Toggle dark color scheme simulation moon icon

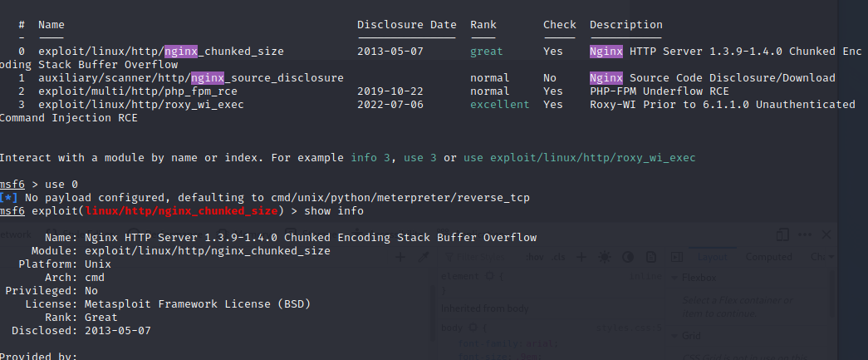628,257
